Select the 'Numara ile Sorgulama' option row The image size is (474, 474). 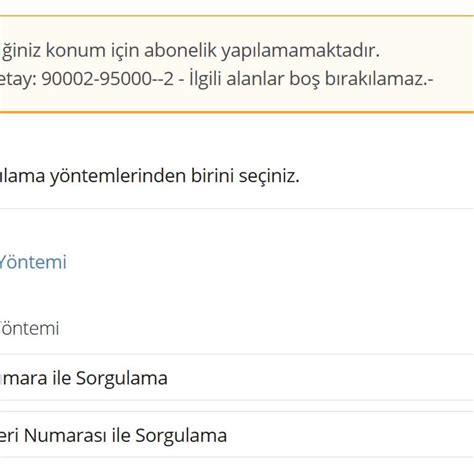(237, 378)
